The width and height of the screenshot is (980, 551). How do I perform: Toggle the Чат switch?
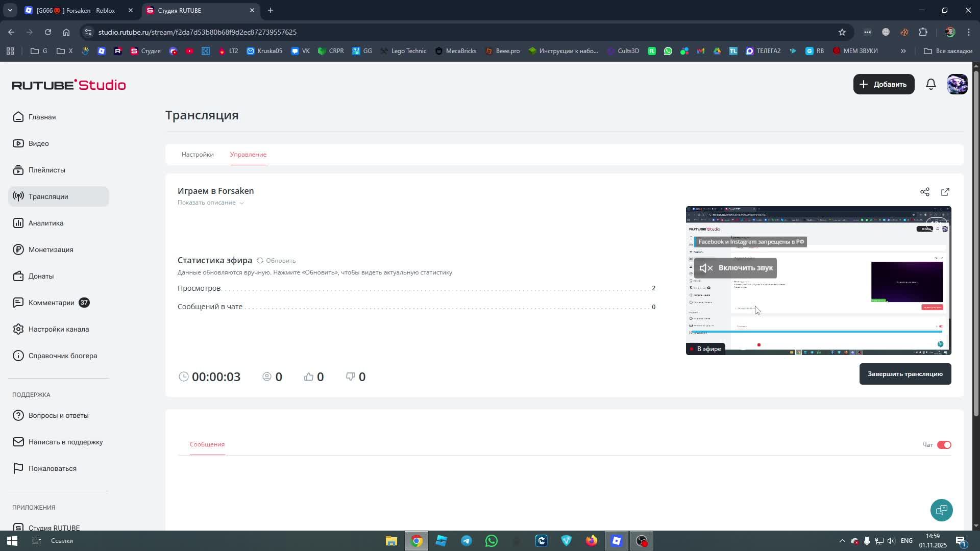click(x=944, y=445)
